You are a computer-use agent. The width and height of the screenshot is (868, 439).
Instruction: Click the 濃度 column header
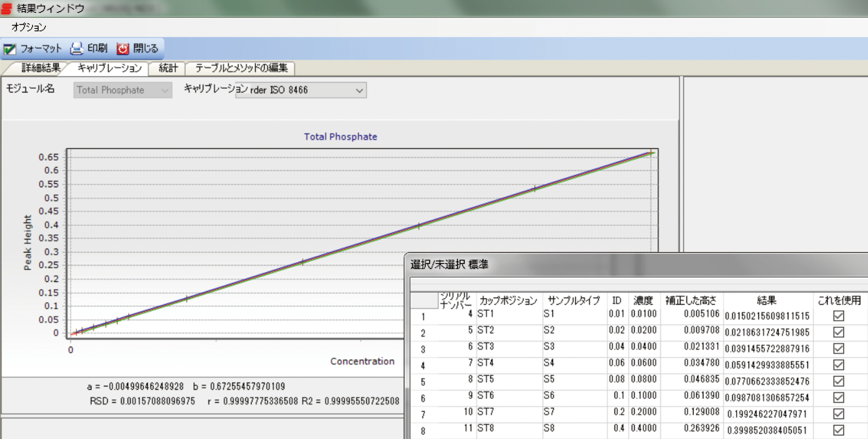tap(643, 300)
